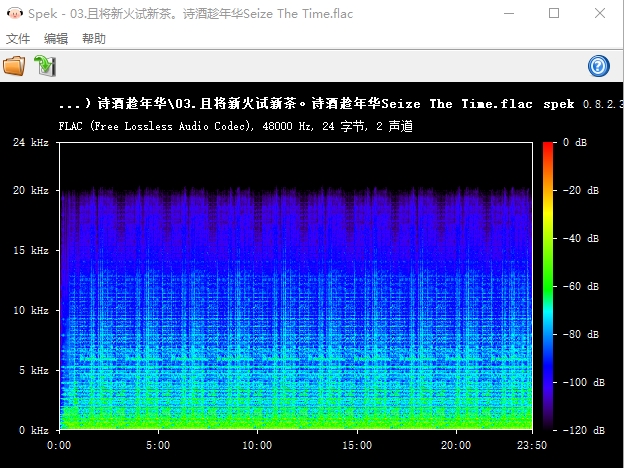Click the file path heading ending in Time.flac
Viewport: 624px width, 468px height.
tap(296, 104)
